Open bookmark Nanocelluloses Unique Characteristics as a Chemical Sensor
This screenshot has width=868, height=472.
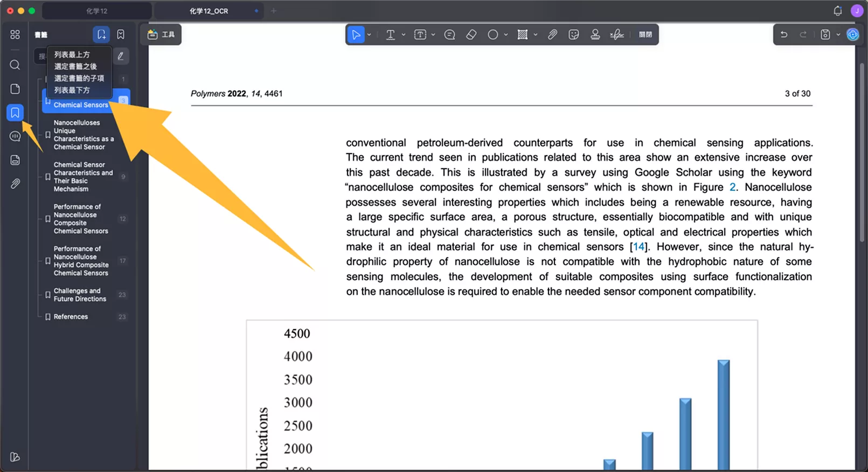84,135
